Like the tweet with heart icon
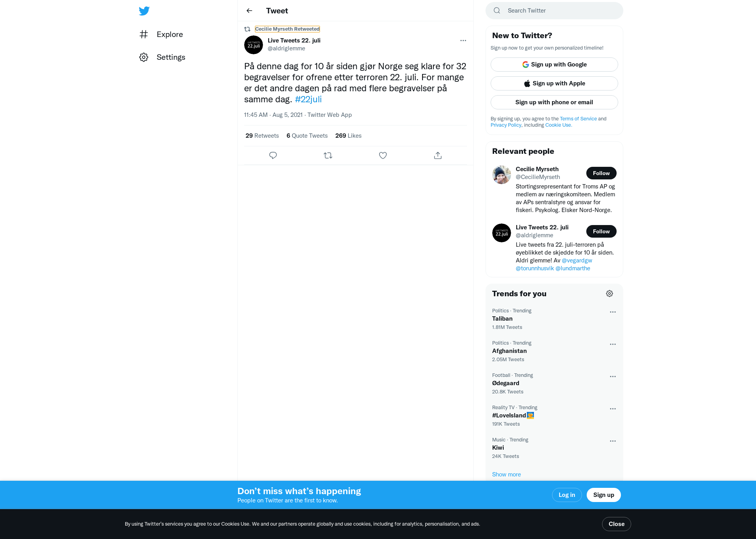 pyautogui.click(x=383, y=155)
